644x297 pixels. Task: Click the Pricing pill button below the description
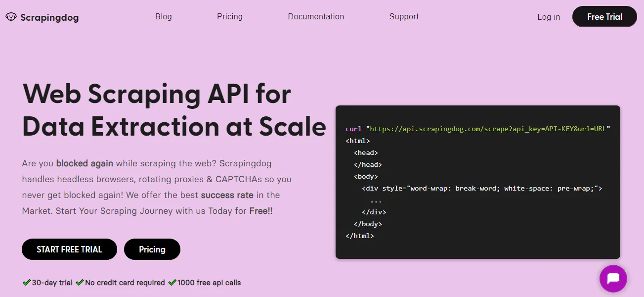pyautogui.click(x=152, y=249)
